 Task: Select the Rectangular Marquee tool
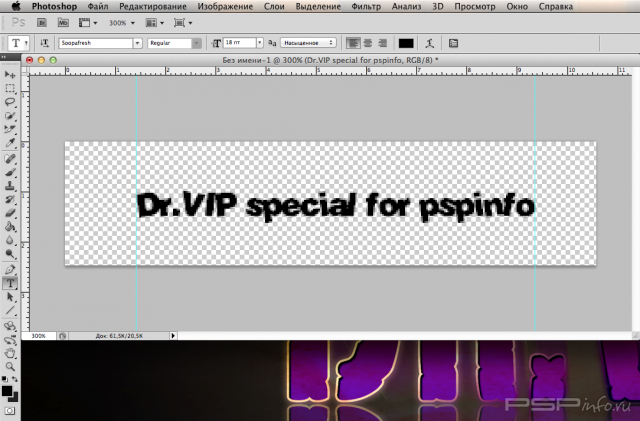point(10,88)
